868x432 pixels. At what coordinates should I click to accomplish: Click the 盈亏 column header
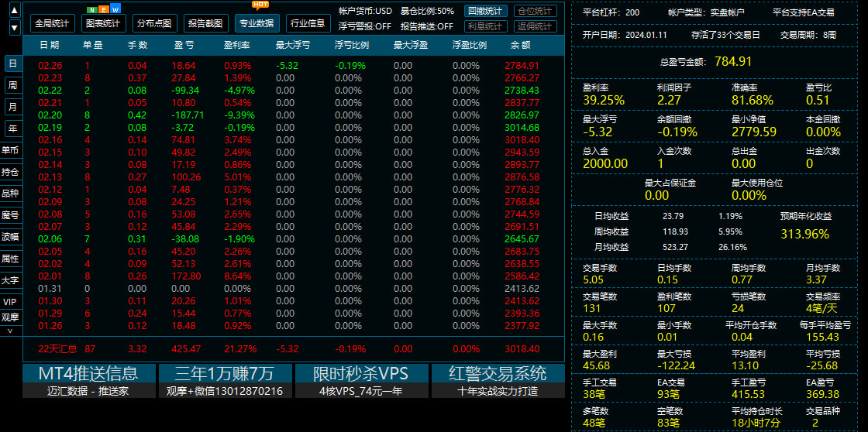tap(183, 45)
